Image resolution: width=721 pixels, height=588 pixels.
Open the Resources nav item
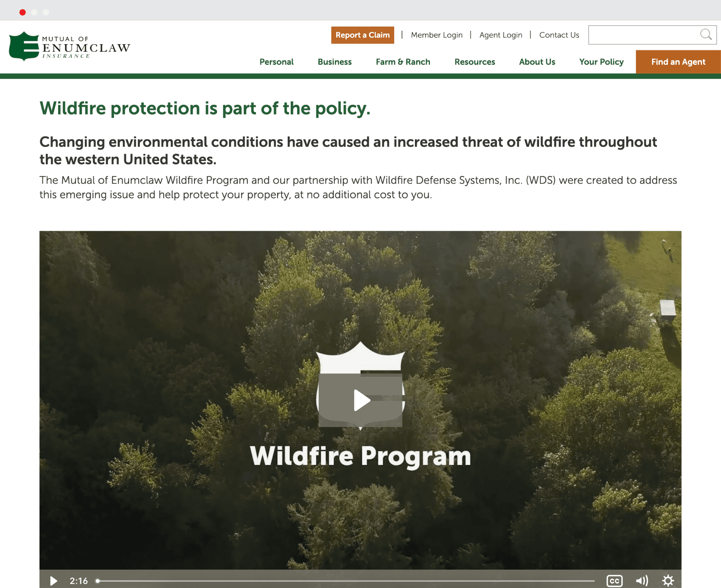[475, 62]
